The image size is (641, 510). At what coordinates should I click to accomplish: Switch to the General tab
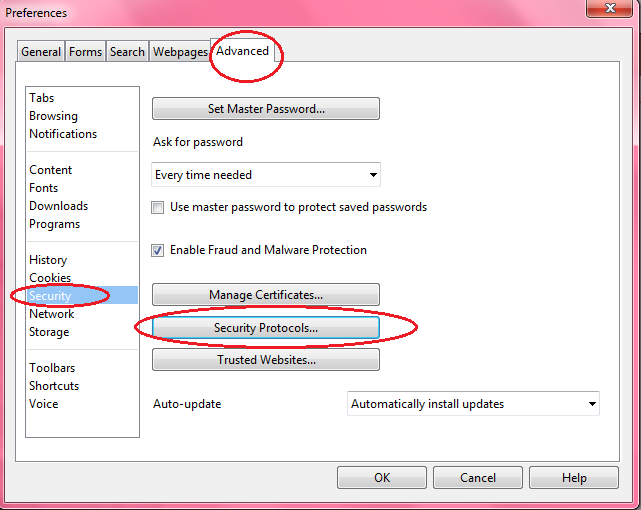tap(41, 52)
